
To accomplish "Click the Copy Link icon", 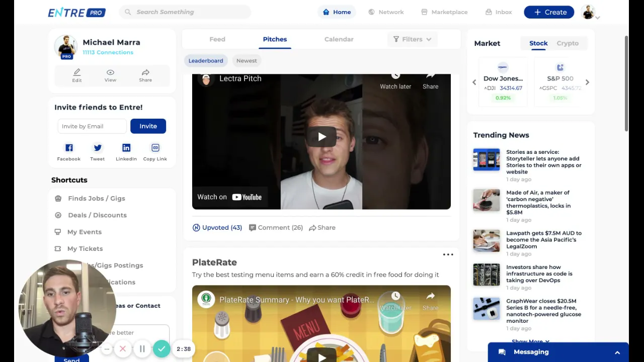I will [x=155, y=148].
